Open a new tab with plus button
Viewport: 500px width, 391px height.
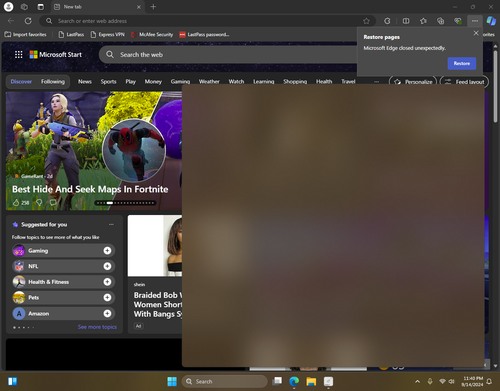(153, 7)
